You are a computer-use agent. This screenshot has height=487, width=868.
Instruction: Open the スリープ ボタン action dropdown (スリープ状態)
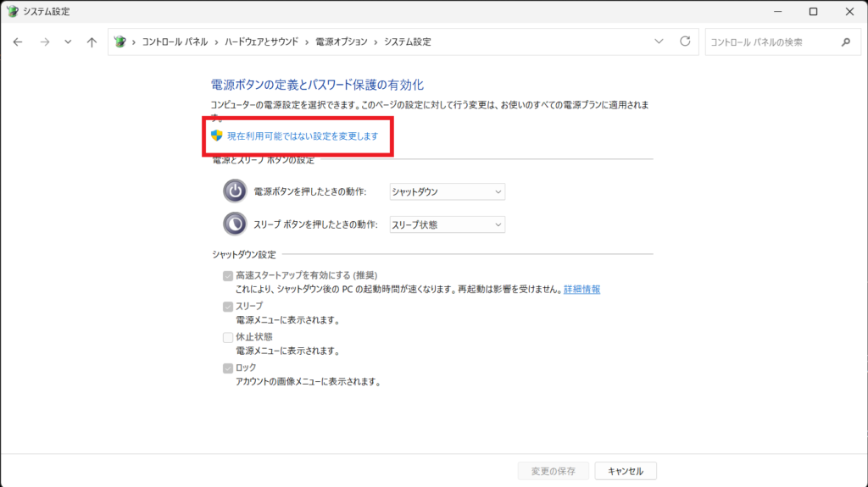click(447, 224)
